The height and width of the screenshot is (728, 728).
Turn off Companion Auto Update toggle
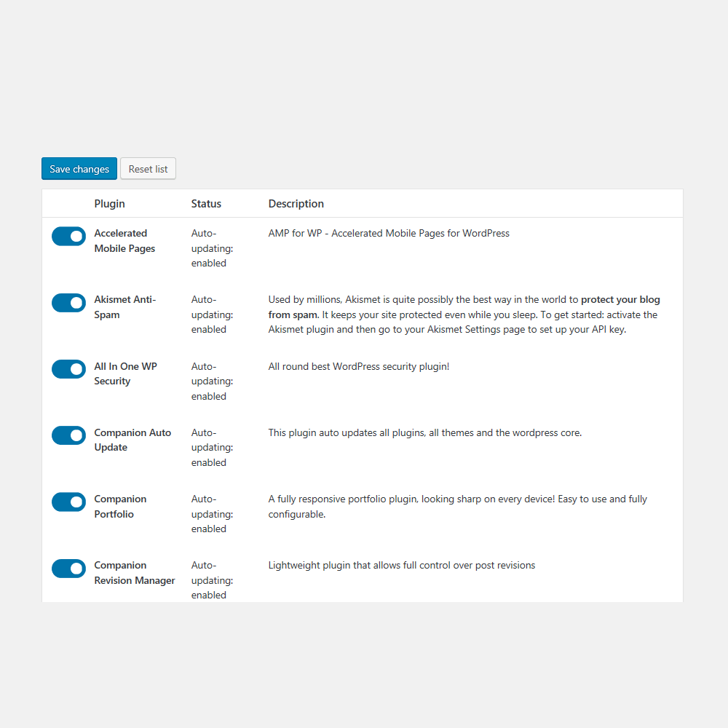(68, 435)
